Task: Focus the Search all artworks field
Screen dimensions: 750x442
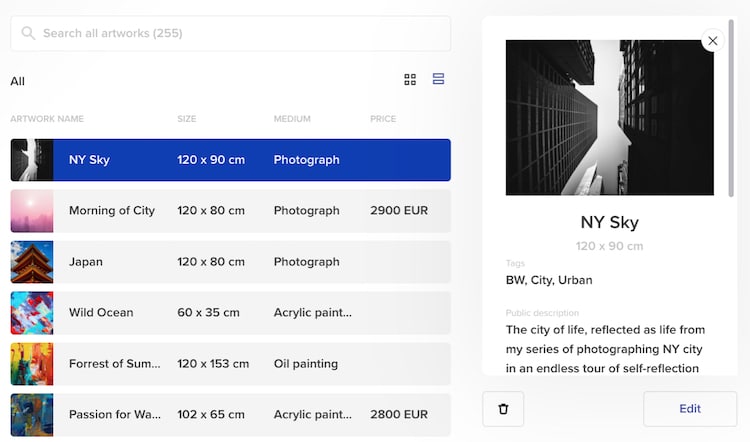Action: pos(240,34)
